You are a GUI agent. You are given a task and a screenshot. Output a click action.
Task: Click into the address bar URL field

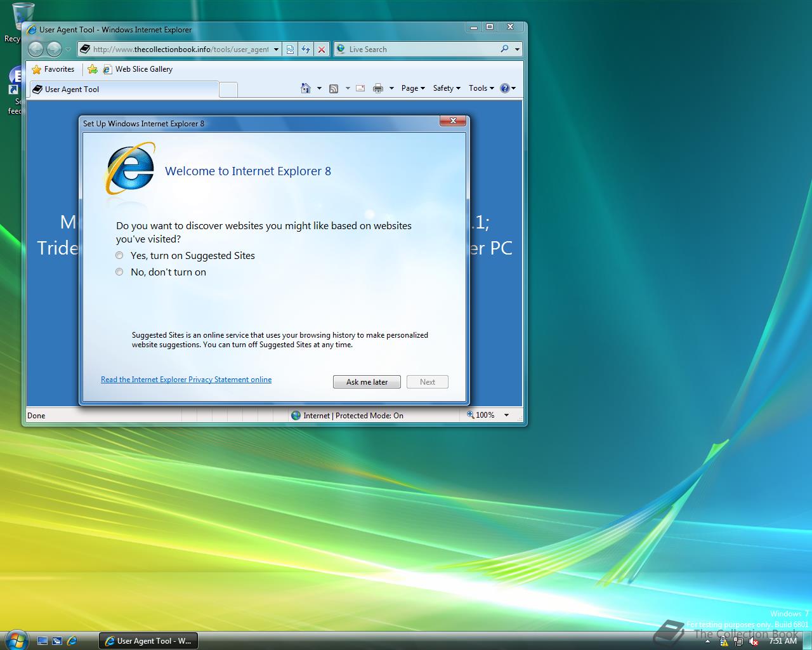[x=181, y=49]
